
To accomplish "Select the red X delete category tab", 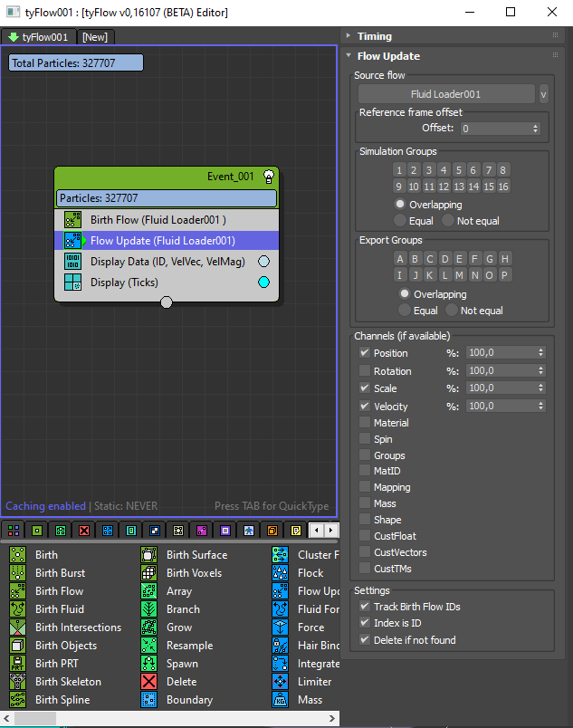I will (x=84, y=531).
